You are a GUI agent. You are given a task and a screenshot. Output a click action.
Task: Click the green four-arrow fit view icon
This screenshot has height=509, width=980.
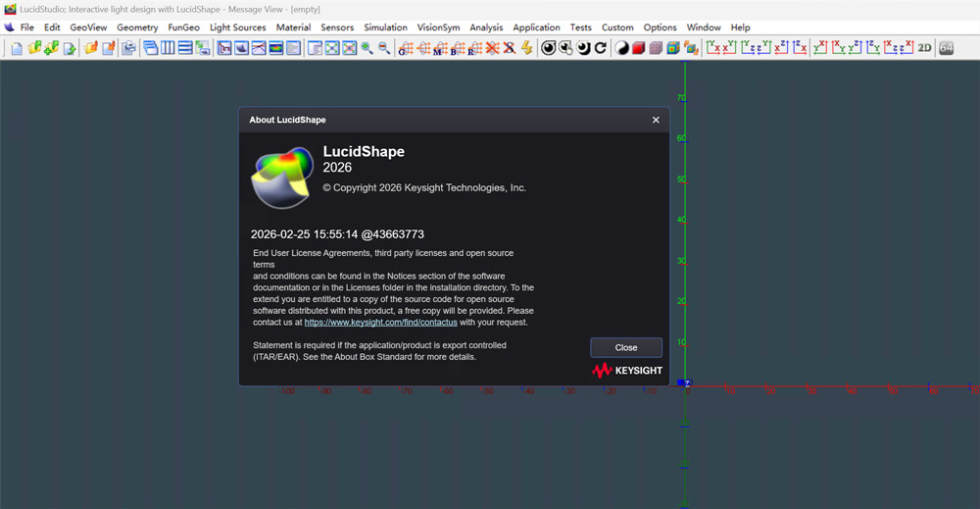click(x=332, y=48)
